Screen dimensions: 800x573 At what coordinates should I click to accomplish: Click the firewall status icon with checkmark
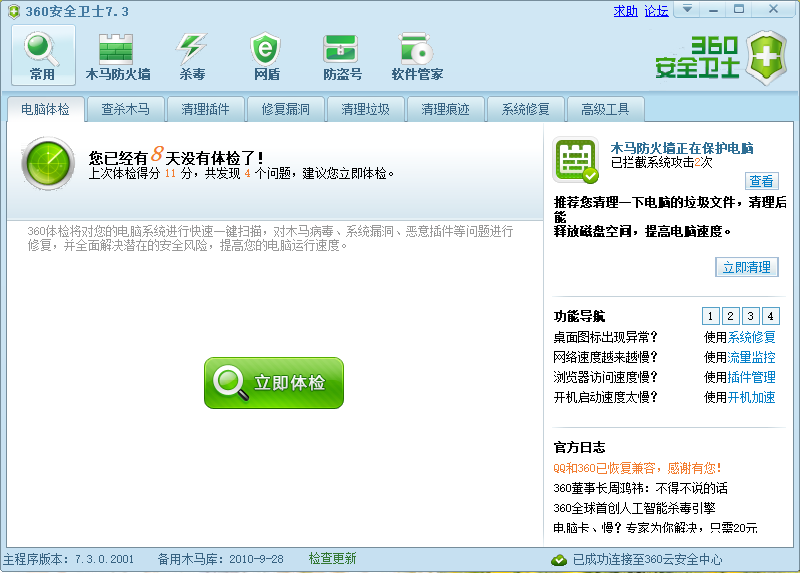tap(576, 160)
